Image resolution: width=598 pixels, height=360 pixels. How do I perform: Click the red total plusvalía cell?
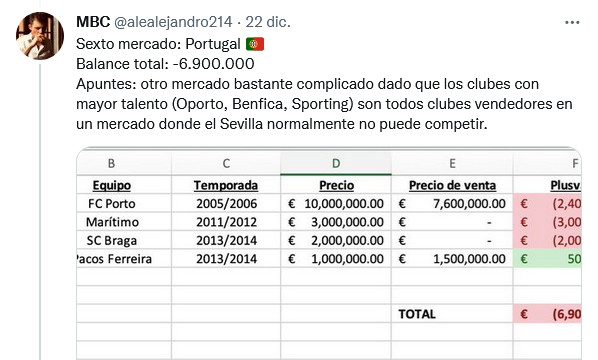tap(548, 314)
